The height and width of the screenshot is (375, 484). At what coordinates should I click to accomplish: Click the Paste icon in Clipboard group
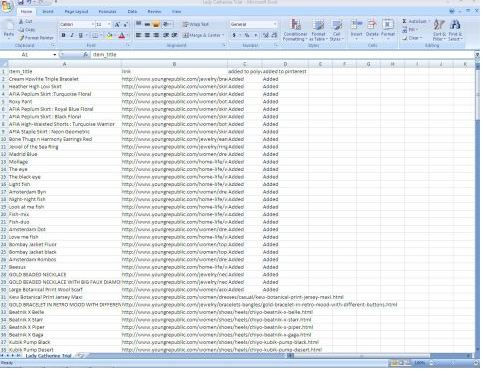[x=9, y=29]
